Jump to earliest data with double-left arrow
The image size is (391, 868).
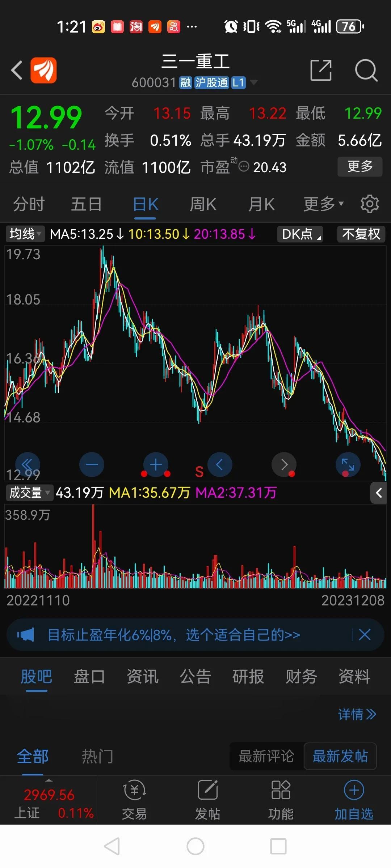click(x=28, y=465)
